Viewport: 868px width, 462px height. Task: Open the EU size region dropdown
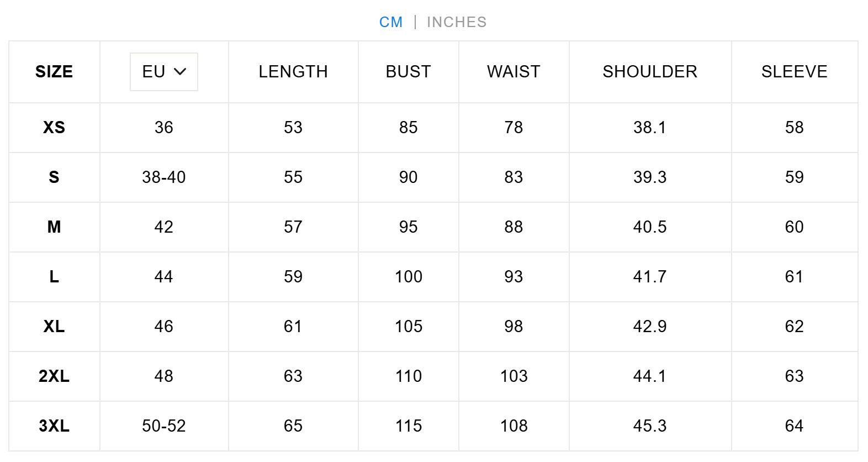pyautogui.click(x=163, y=72)
